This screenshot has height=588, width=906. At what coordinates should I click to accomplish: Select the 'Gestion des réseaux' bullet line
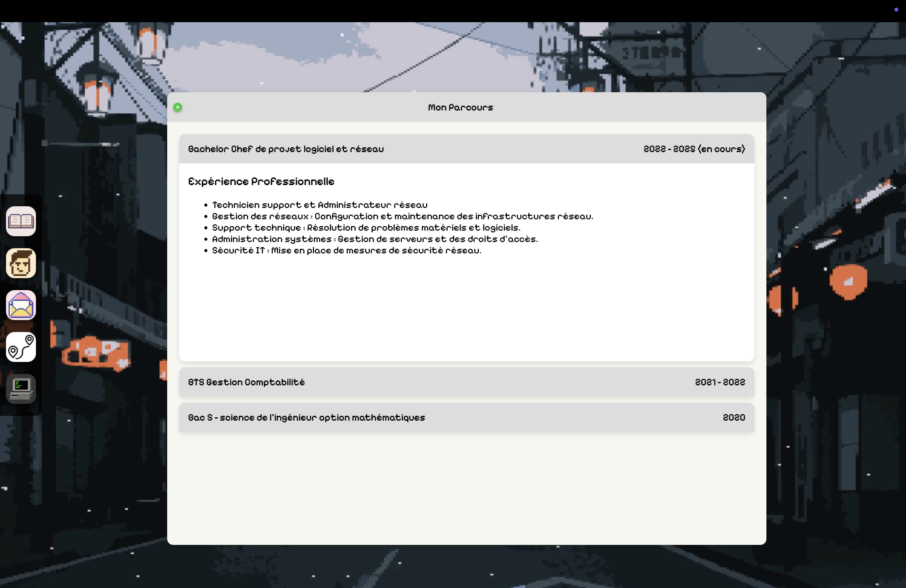click(x=403, y=216)
